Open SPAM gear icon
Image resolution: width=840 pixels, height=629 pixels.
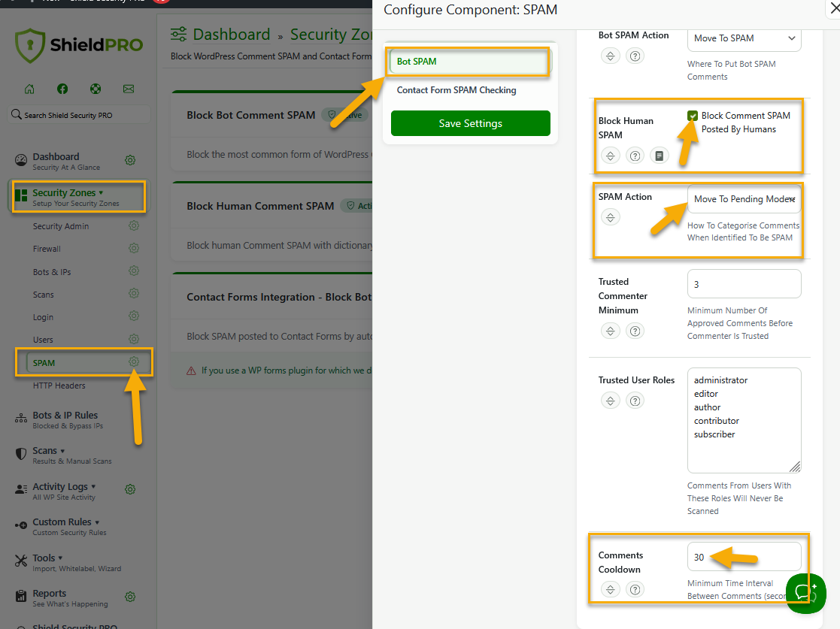[x=134, y=362]
